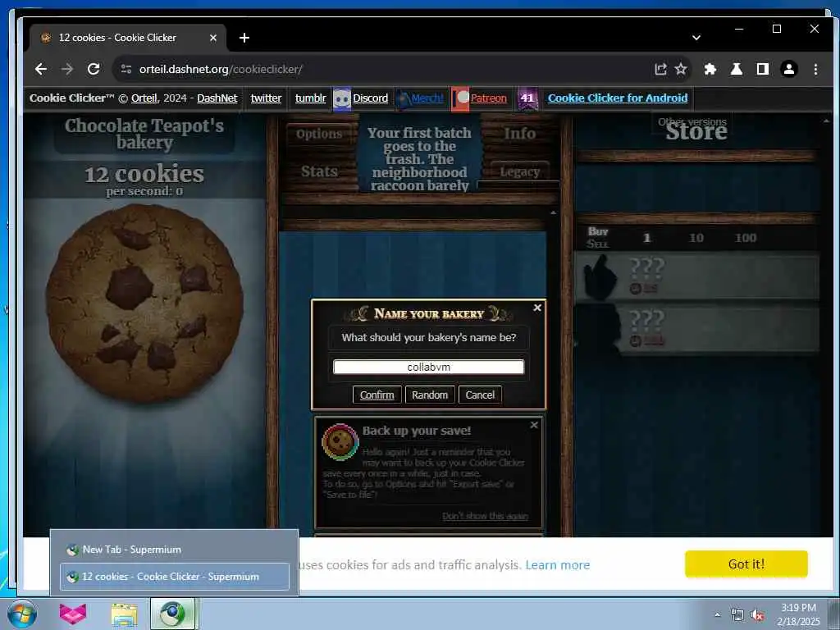
Task: Set store bulk amount to 10
Action: click(696, 238)
